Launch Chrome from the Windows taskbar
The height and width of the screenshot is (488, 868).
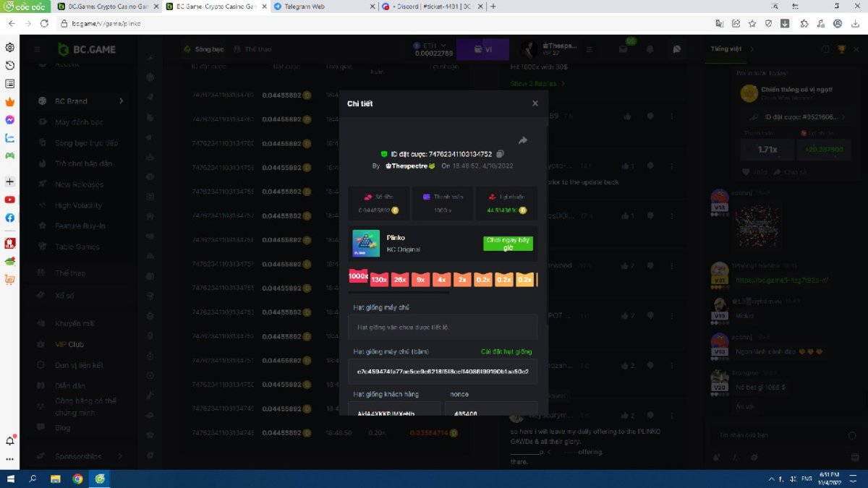pyautogui.click(x=77, y=479)
